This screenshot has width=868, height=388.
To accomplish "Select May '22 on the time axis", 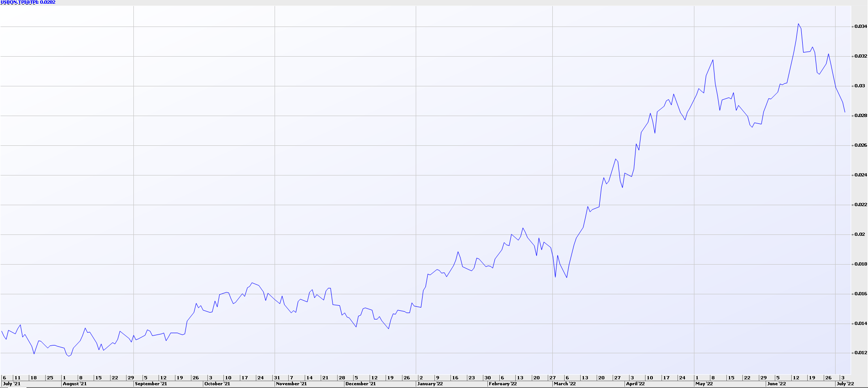I will point(704,384).
